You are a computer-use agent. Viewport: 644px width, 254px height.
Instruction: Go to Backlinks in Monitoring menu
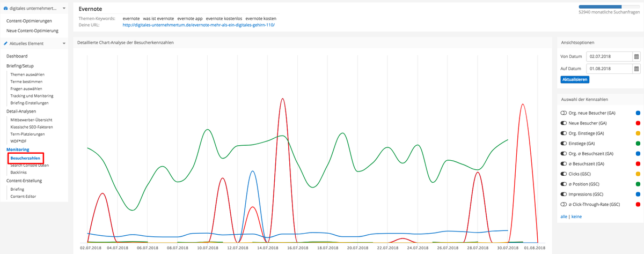[x=19, y=172]
